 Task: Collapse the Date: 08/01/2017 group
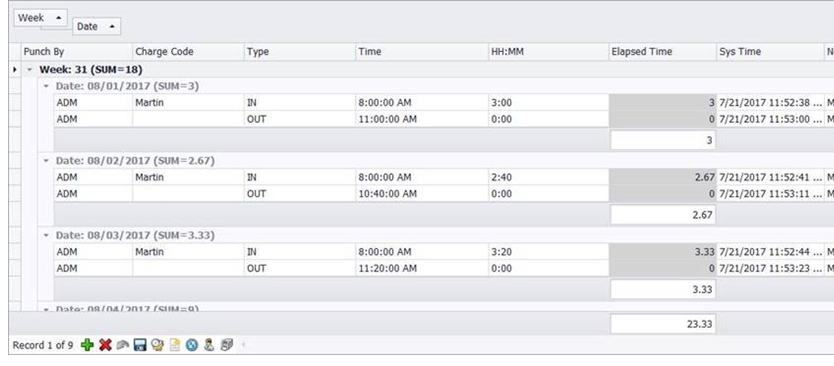coord(46,86)
